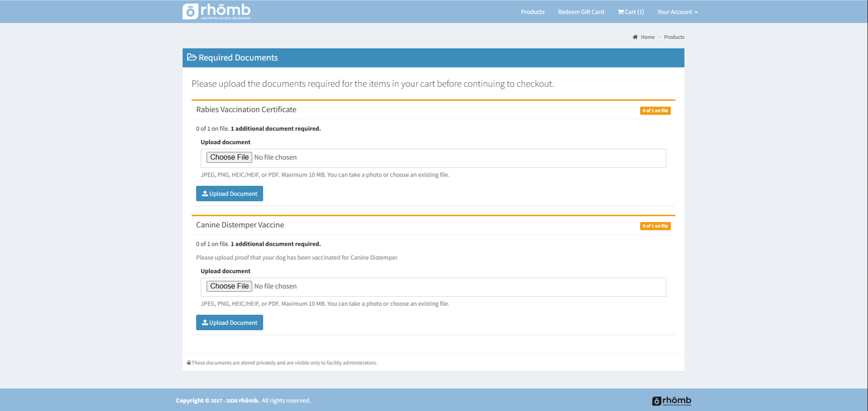Screen dimensions: 868x411
Task: Open the Products menu item
Action: coord(532,12)
